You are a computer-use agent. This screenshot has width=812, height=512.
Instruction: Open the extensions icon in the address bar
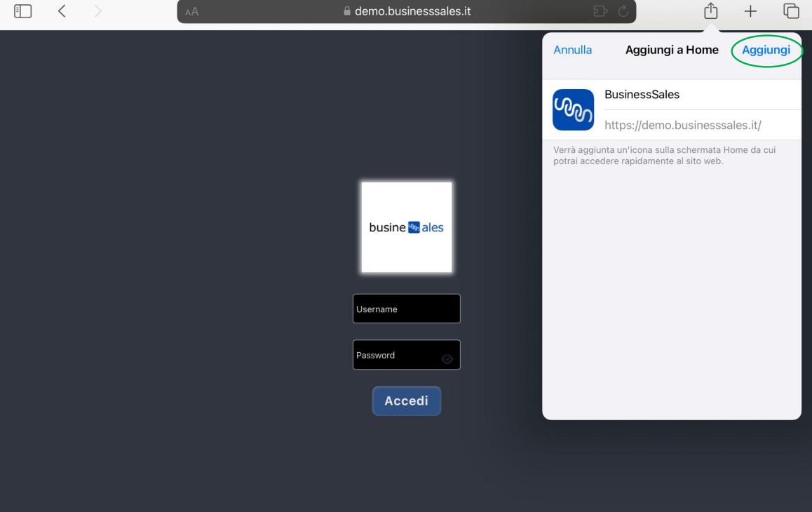coord(600,11)
